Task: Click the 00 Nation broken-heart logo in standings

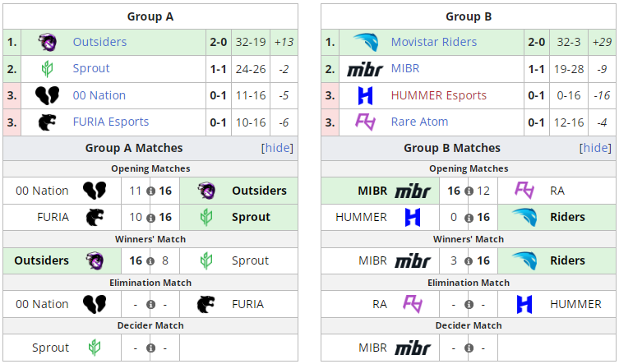Action: click(x=47, y=95)
